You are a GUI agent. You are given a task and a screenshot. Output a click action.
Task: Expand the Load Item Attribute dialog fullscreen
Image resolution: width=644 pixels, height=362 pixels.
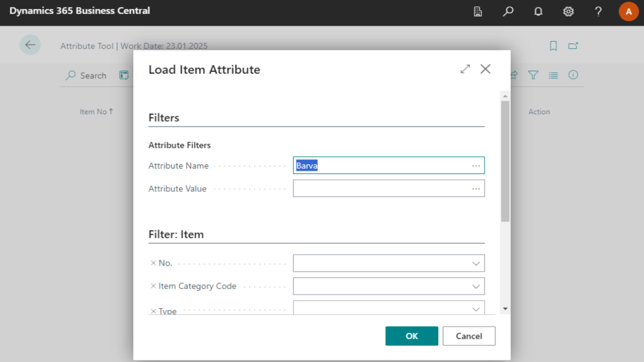click(465, 69)
